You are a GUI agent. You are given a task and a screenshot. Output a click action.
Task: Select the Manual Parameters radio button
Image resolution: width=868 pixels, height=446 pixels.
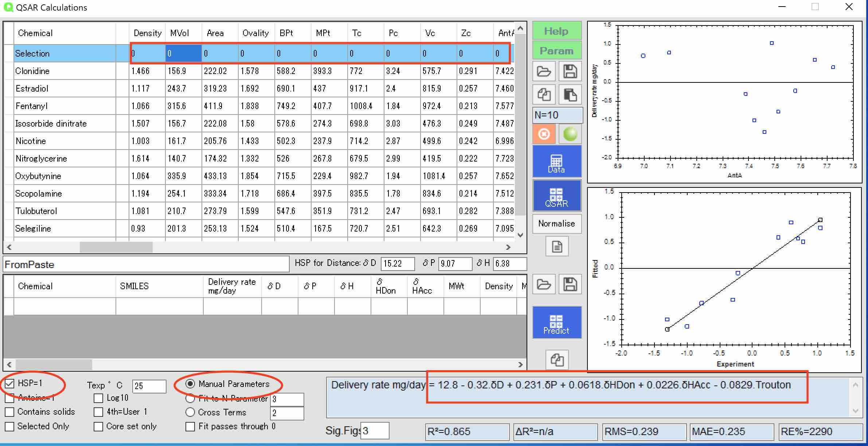190,384
